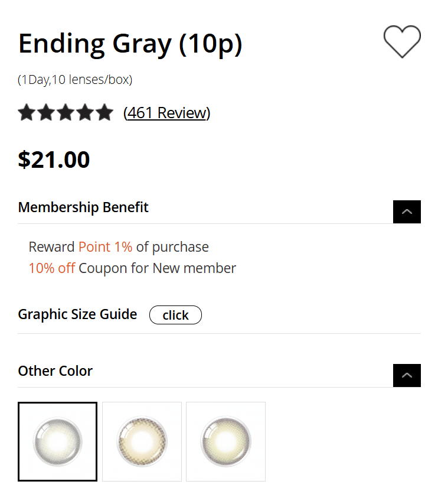Image resolution: width=438 pixels, height=504 pixels.
Task: Click the fifth rating star
Action: pyautogui.click(x=104, y=112)
